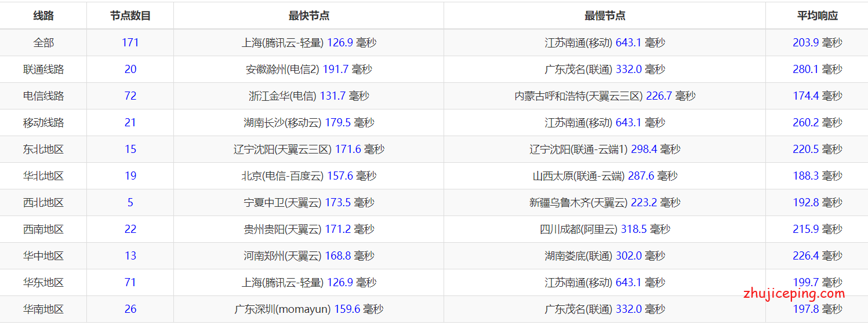Click average response 192.8 毫秒
The width and height of the screenshot is (868, 325).
pos(818,203)
